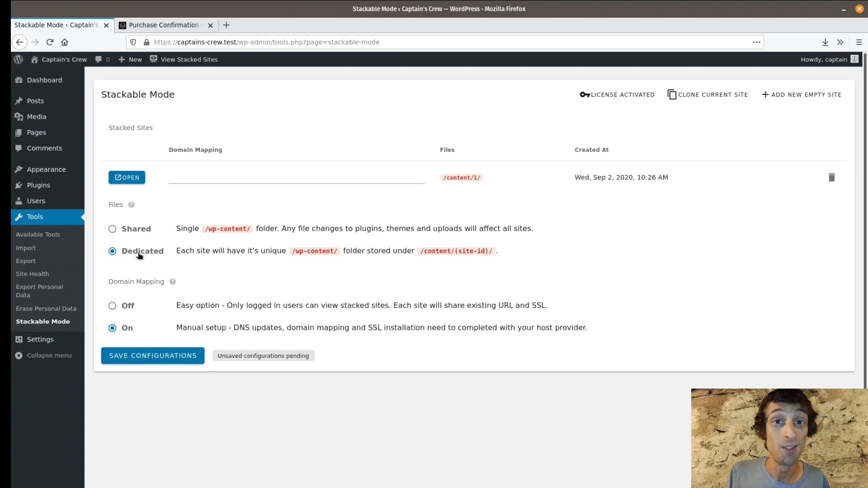Image resolution: width=868 pixels, height=488 pixels.
Task: Open the stacked site with OPEN button
Action: (127, 178)
